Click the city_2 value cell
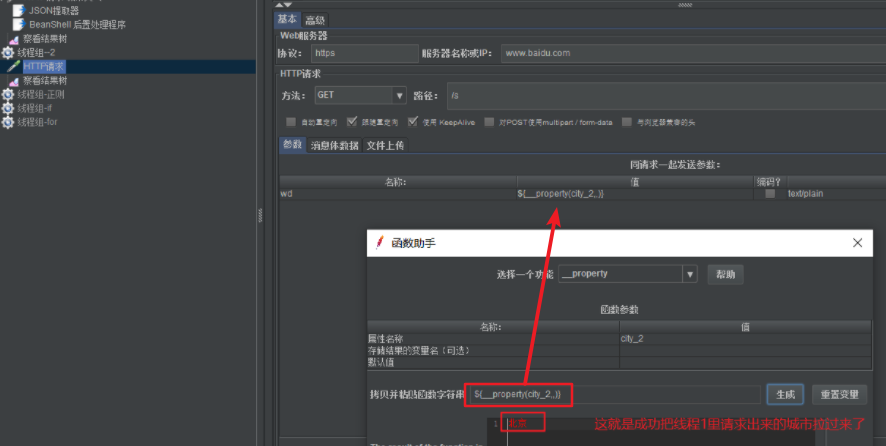The width and height of the screenshot is (886, 446). (746, 339)
